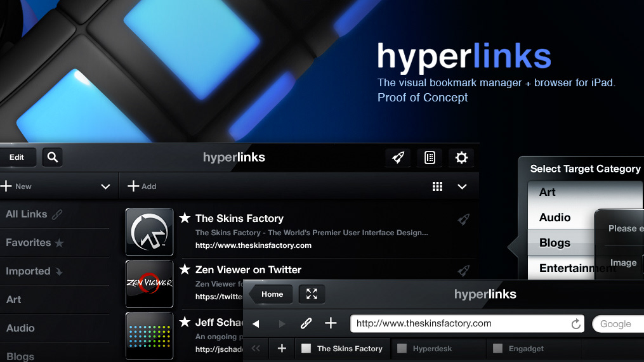644x362 pixels.
Task: Open the colored dots thumbnail for Jeff
Action: point(149,336)
